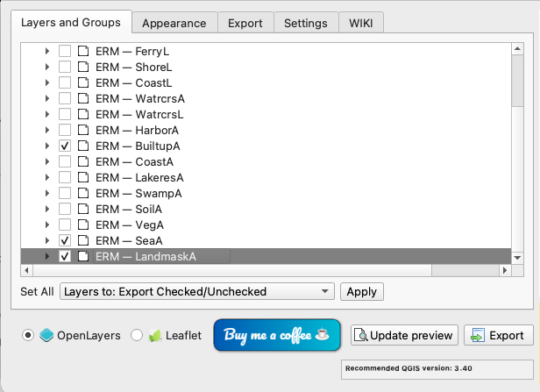Click the Buy me a coffee banner

click(x=276, y=335)
